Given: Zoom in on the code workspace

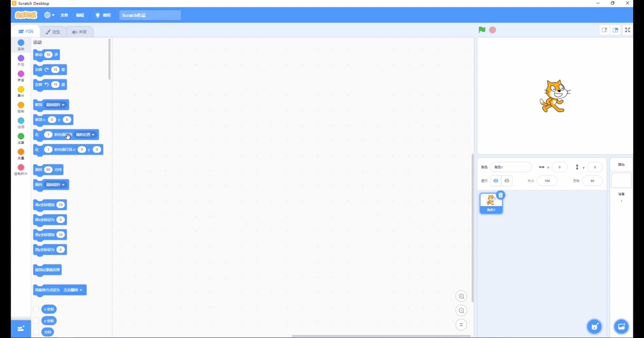Looking at the screenshot, I should (461, 296).
